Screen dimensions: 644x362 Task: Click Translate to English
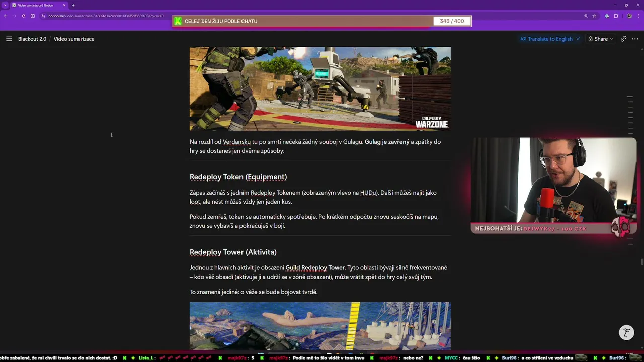pos(546,39)
